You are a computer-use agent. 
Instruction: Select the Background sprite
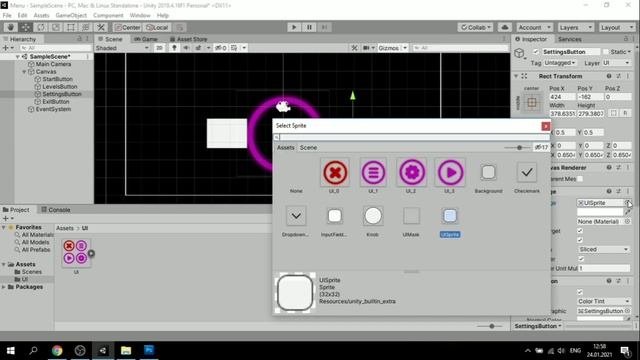pyautogui.click(x=488, y=173)
